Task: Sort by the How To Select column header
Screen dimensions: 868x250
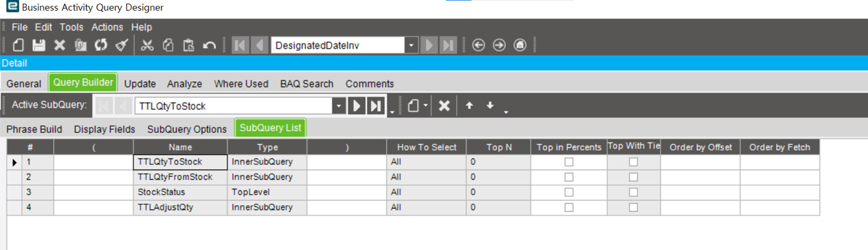Action: pos(426,147)
